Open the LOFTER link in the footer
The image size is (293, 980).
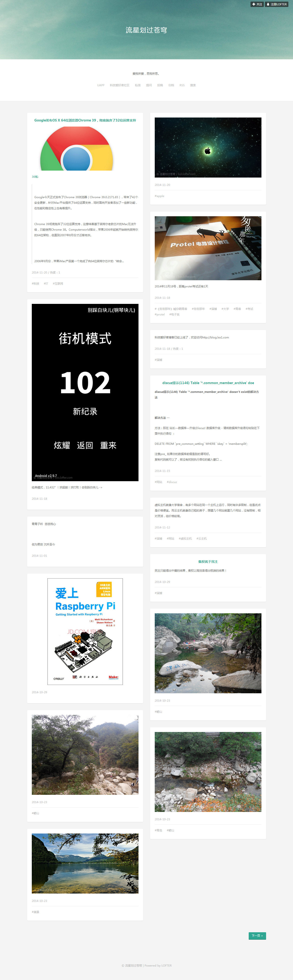pyautogui.click(x=166, y=966)
